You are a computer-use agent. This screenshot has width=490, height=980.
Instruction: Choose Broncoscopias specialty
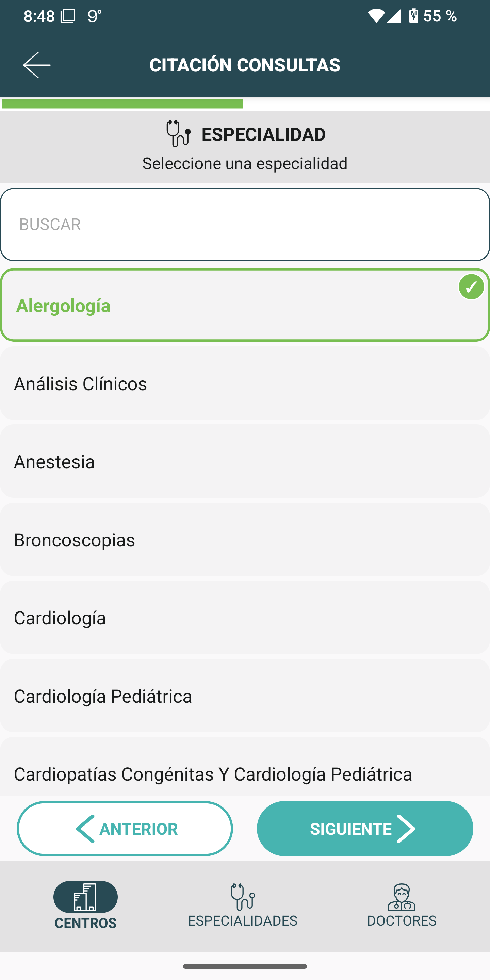tap(245, 539)
